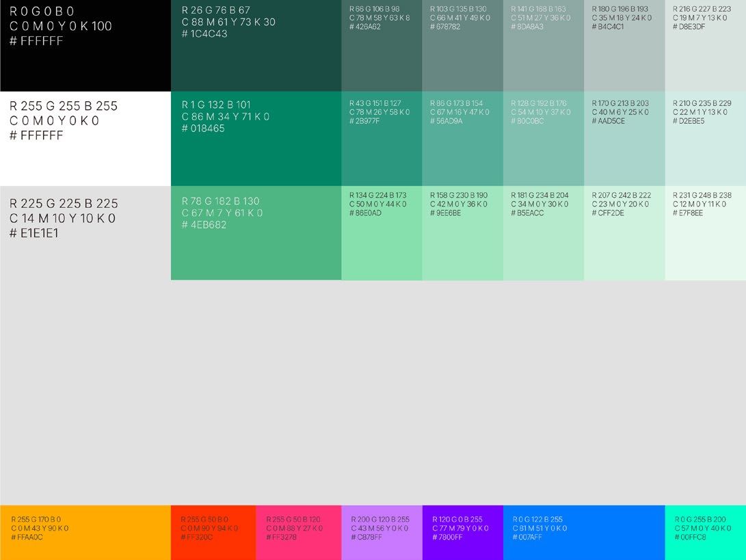
Task: Pick the dark green #1C4C43 swatch
Action: 256,46
